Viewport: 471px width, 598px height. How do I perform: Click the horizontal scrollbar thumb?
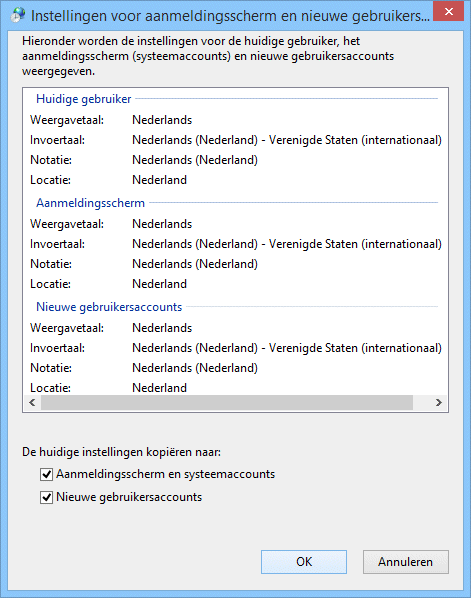(x=227, y=402)
